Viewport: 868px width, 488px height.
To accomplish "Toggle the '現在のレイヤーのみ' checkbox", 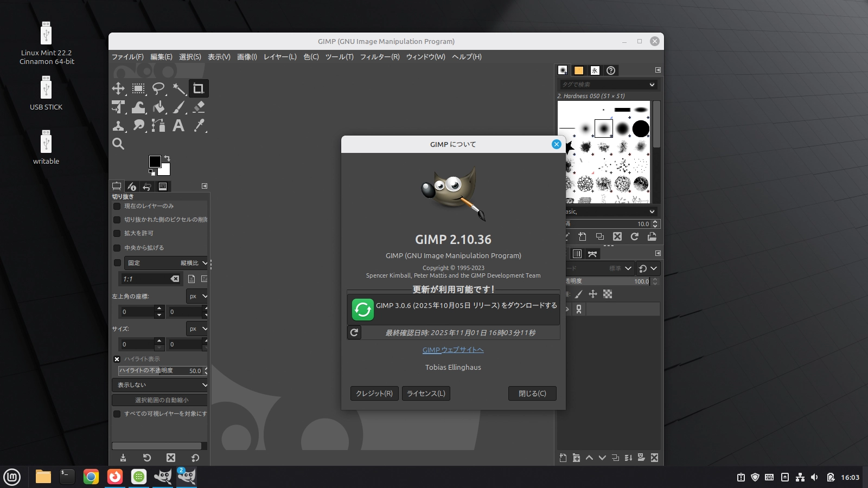I will 117,206.
